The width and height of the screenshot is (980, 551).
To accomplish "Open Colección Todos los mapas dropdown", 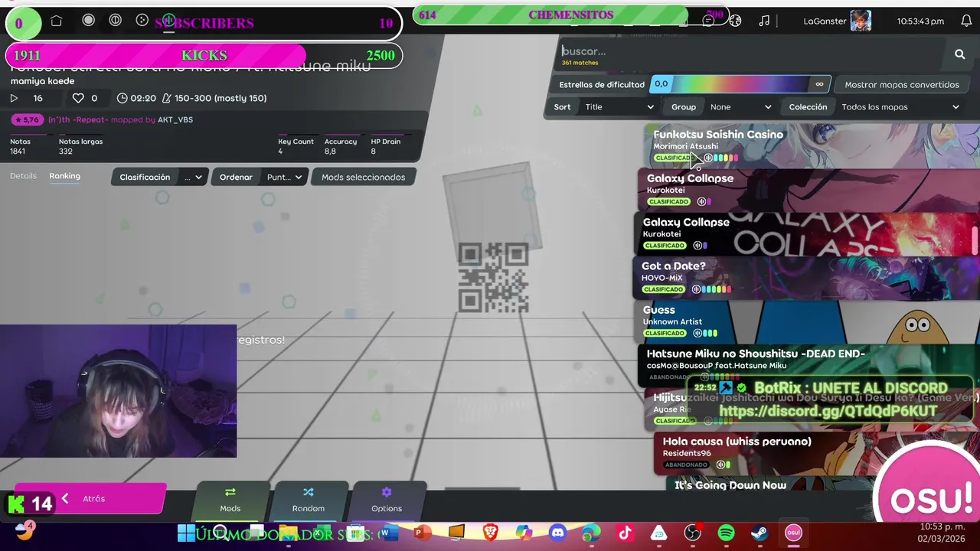I will point(874,107).
